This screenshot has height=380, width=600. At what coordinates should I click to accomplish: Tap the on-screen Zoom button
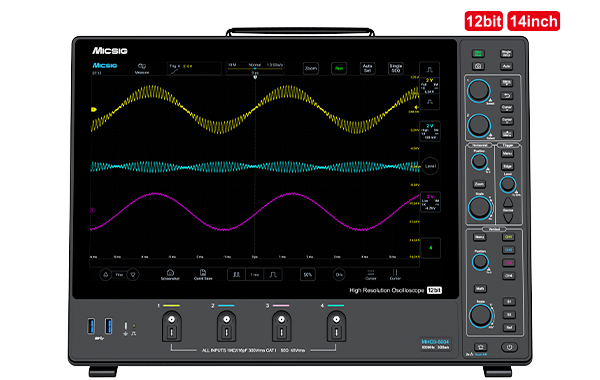point(311,68)
